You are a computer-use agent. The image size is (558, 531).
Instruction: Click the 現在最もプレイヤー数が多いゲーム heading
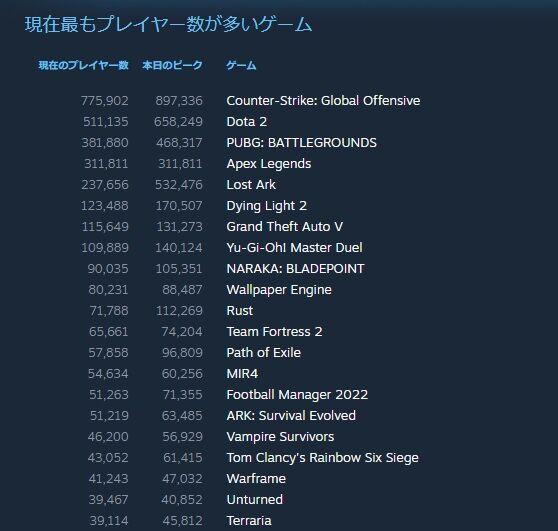click(x=168, y=25)
